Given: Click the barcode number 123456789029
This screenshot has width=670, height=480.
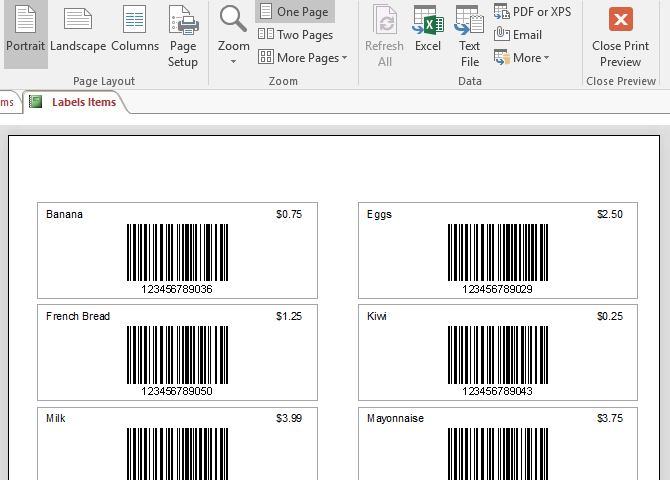Looking at the screenshot, I should 497,289.
